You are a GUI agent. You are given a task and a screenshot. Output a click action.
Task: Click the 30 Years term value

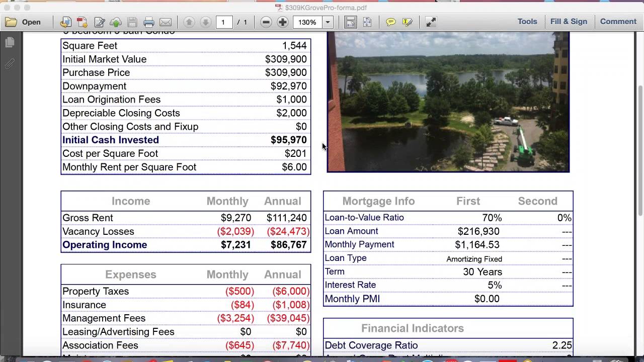tap(482, 272)
